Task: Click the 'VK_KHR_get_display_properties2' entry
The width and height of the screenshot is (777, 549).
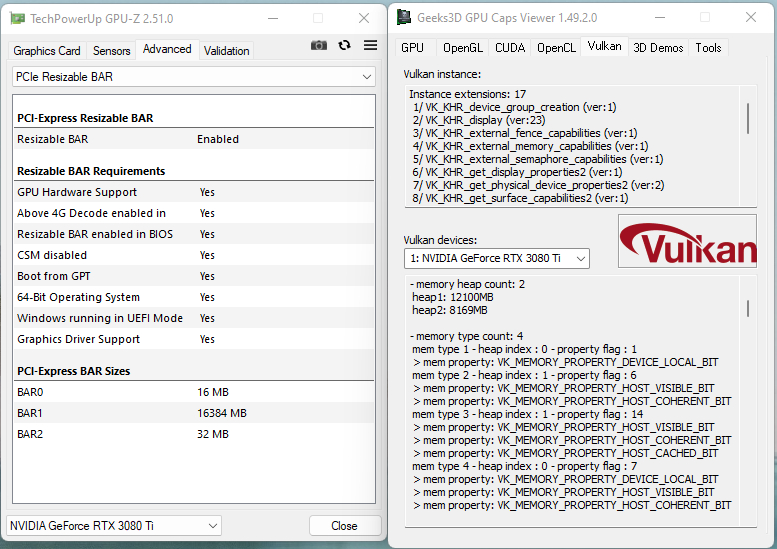Action: tap(518, 172)
